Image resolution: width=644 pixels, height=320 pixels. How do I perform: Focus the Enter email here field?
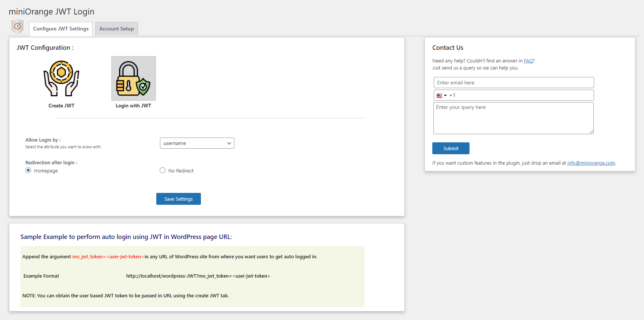click(514, 83)
